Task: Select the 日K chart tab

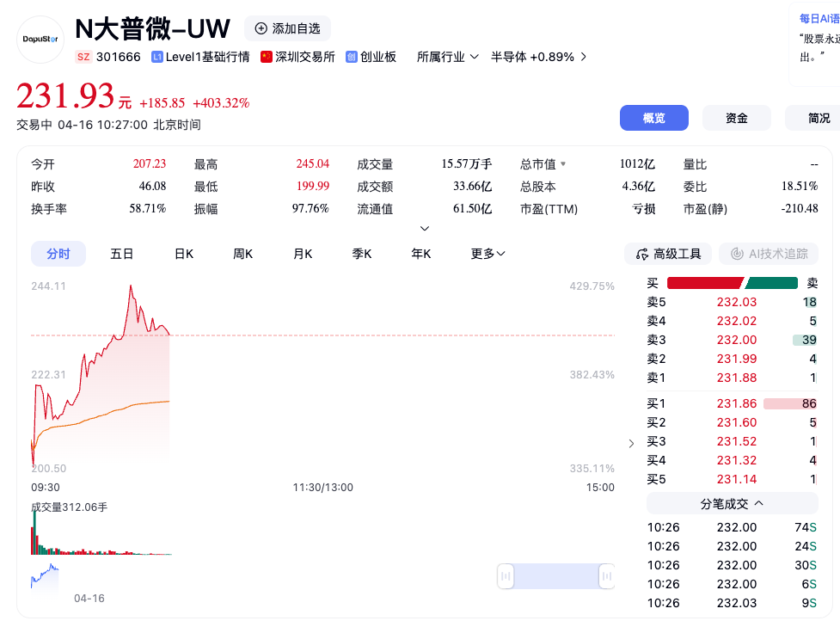Action: [183, 254]
